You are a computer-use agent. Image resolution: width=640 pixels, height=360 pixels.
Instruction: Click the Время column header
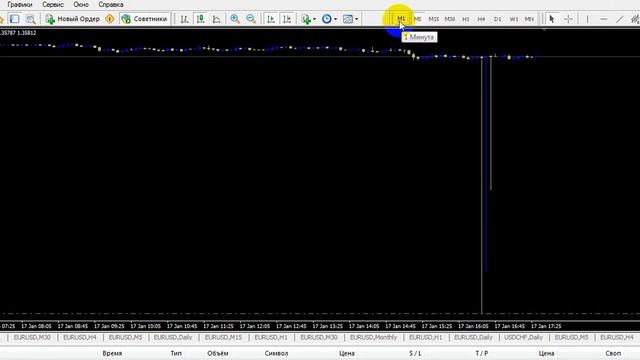point(112,353)
